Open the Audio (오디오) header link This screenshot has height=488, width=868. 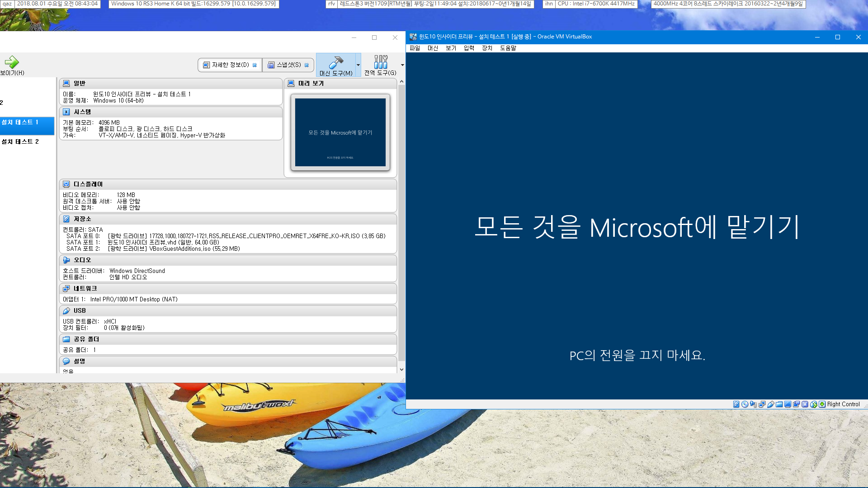[x=82, y=260]
